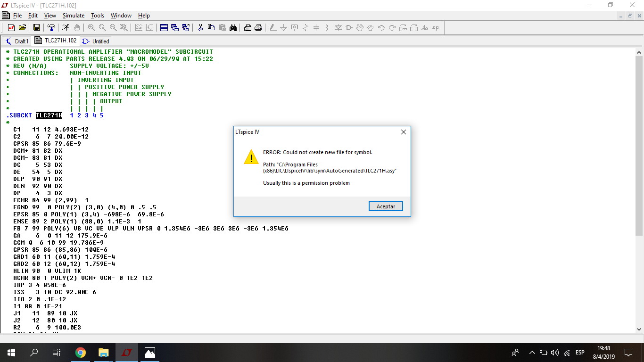Open Find with the binoculars icon

[x=233, y=28]
